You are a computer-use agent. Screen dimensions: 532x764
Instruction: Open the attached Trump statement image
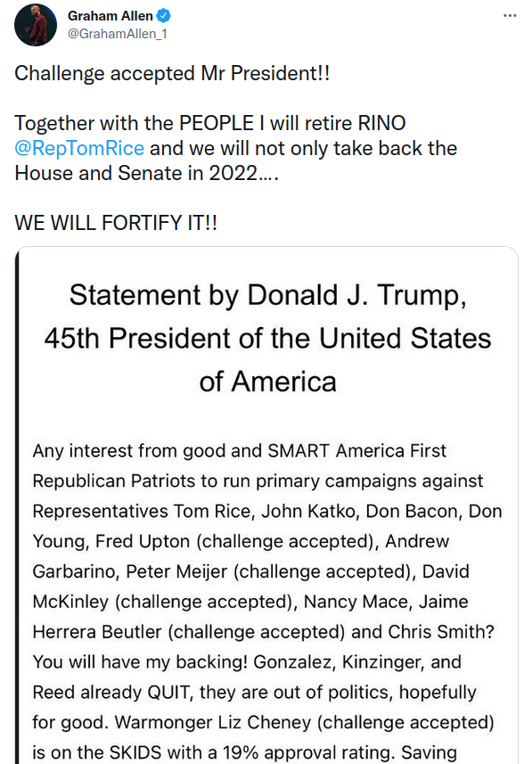(266, 505)
